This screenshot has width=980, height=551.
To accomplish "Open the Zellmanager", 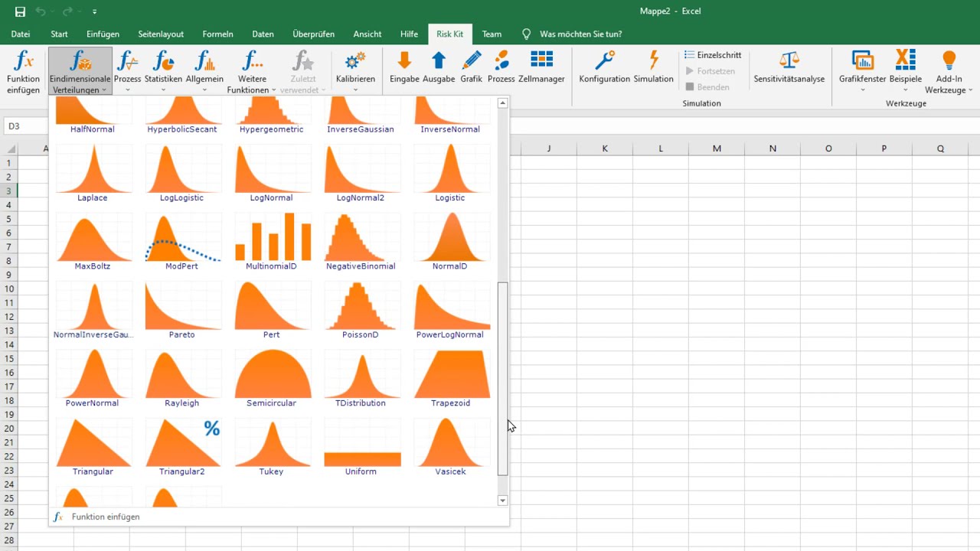I will 541,67.
